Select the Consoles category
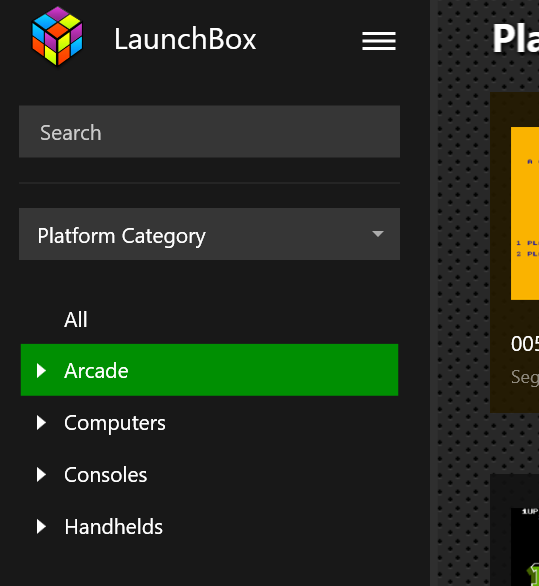 [105, 475]
